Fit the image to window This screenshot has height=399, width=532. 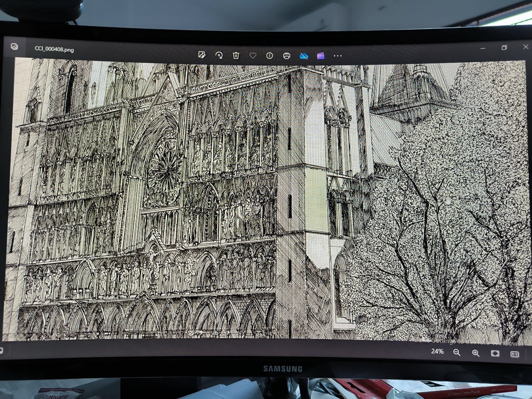[495, 353]
